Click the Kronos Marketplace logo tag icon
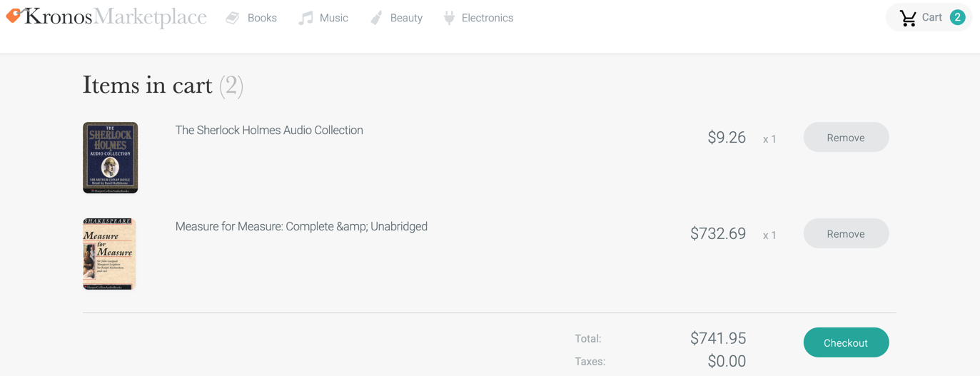This screenshot has width=980, height=376. (14, 16)
